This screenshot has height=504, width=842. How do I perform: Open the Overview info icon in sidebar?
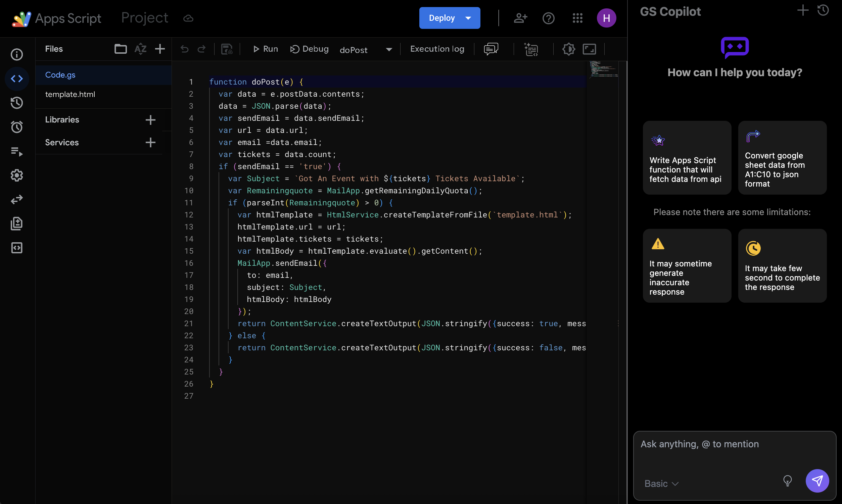tap(17, 54)
